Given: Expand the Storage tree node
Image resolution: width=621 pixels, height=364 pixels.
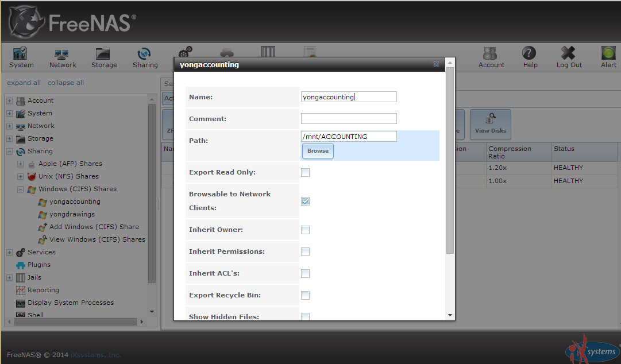Looking at the screenshot, I should pos(10,139).
